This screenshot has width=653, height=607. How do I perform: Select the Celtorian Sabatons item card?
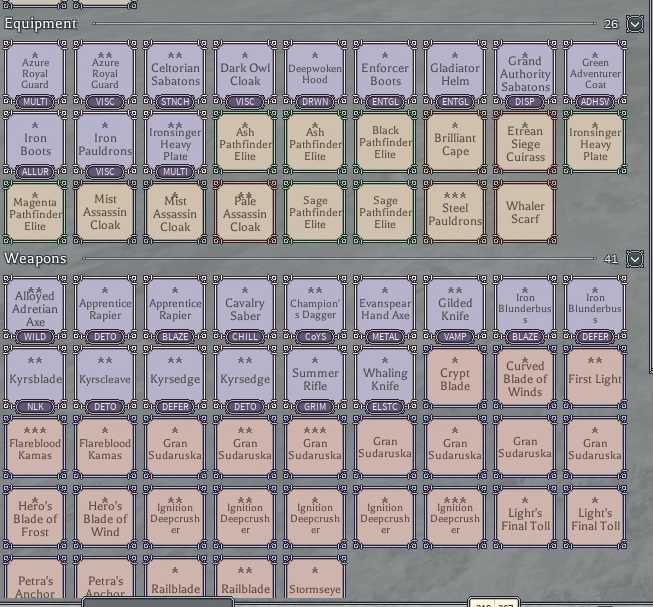[175, 73]
